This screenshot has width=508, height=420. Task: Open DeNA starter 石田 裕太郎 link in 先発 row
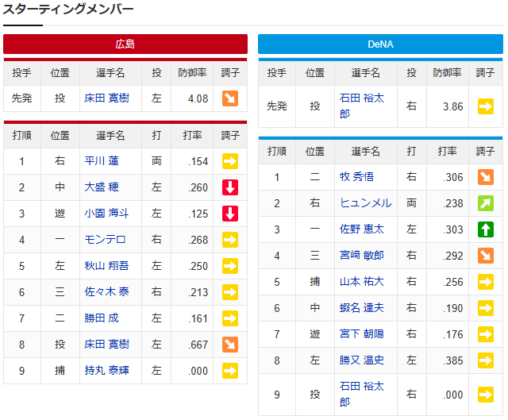coord(362,106)
